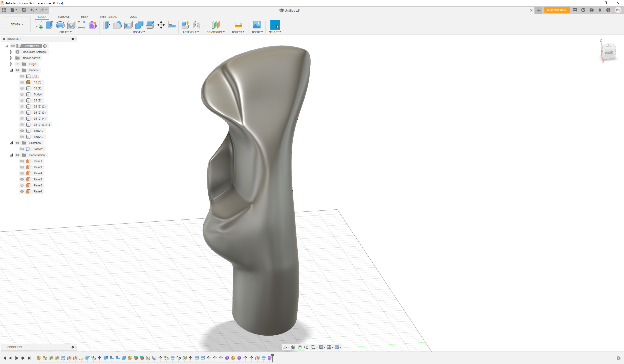Open the MODIFY menu
Viewport: 624px width, 364px height.
pyautogui.click(x=139, y=32)
